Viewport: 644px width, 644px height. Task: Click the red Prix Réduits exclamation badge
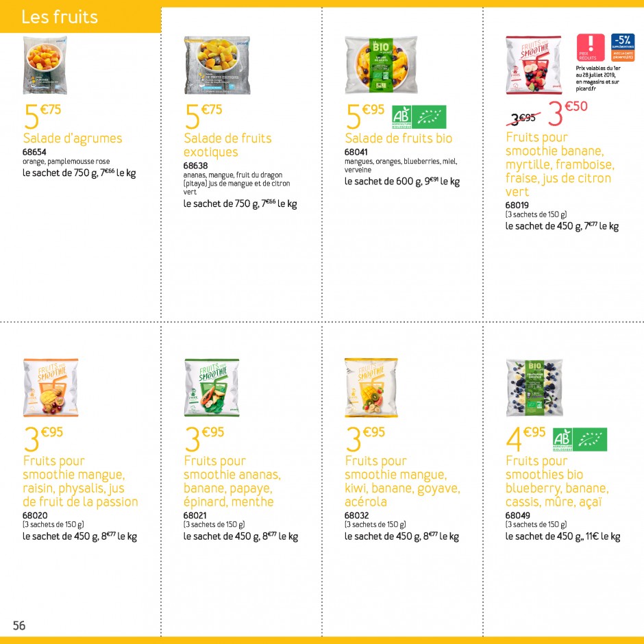pyautogui.click(x=591, y=48)
